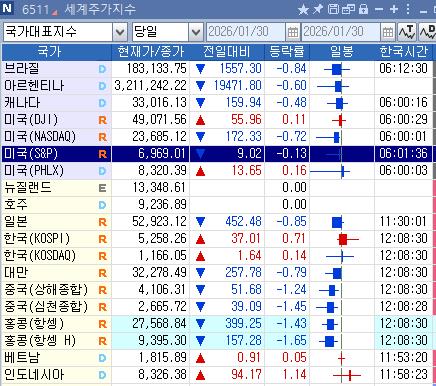Click the 일봉 column header
This screenshot has width=436, height=386.
(342, 52)
